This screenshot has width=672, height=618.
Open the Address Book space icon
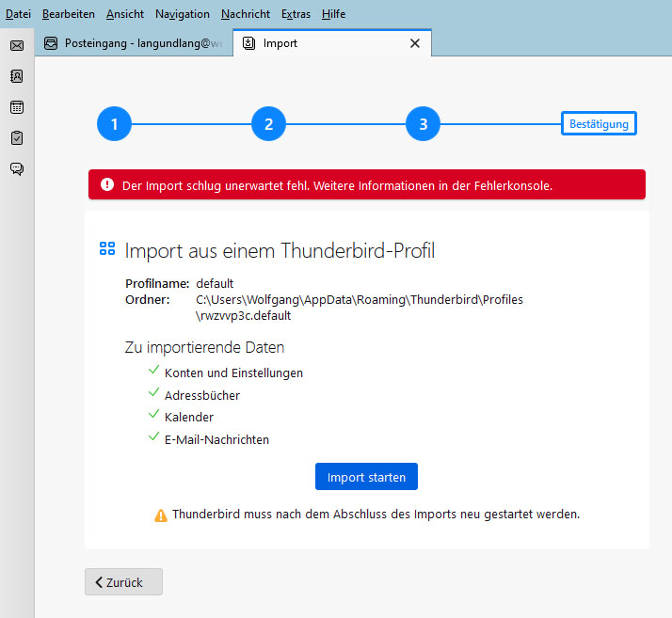click(x=17, y=76)
